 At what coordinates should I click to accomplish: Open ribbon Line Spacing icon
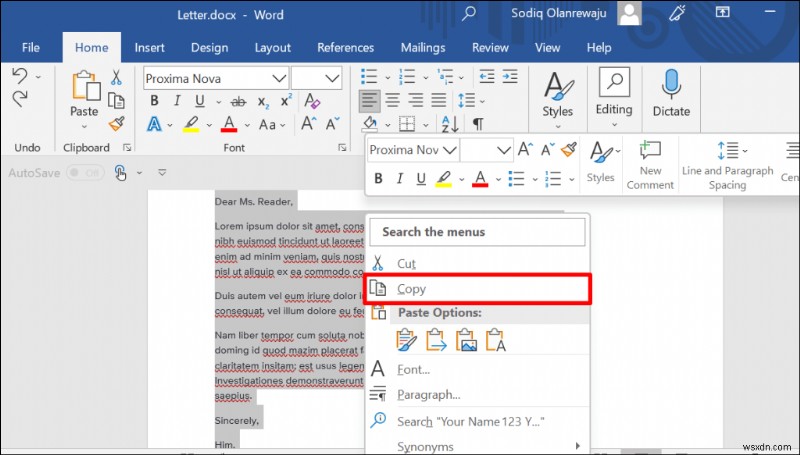click(x=466, y=100)
